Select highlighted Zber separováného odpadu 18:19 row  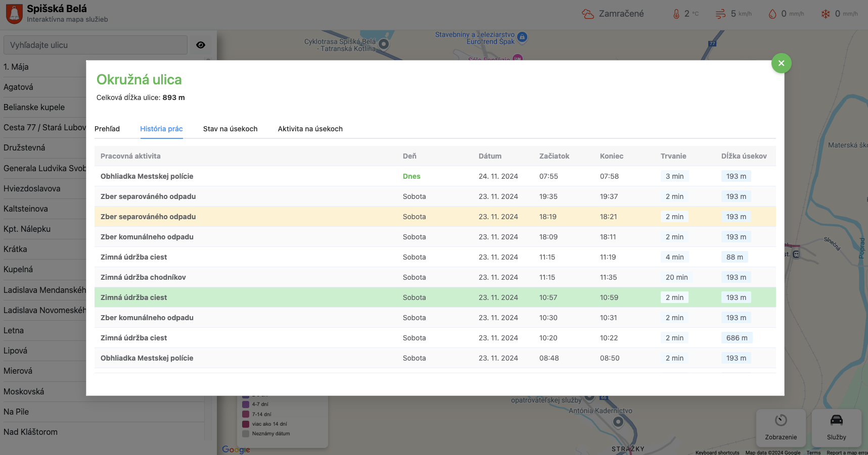(x=435, y=217)
